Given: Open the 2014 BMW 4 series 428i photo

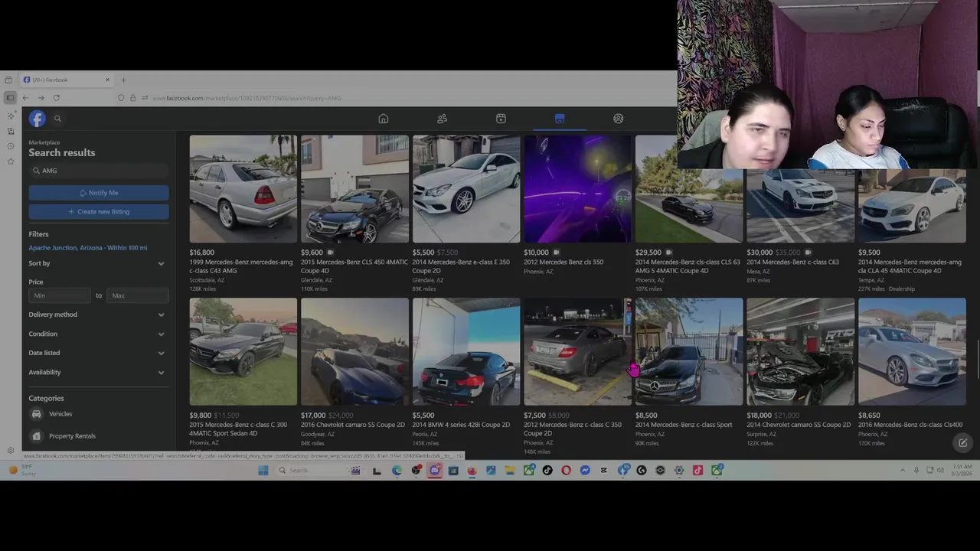Looking at the screenshot, I should [x=466, y=351].
